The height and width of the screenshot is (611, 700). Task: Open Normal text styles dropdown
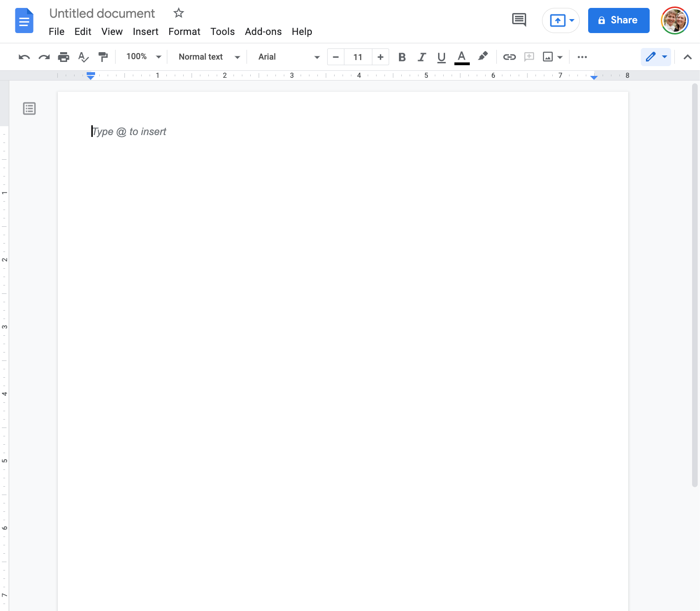209,57
